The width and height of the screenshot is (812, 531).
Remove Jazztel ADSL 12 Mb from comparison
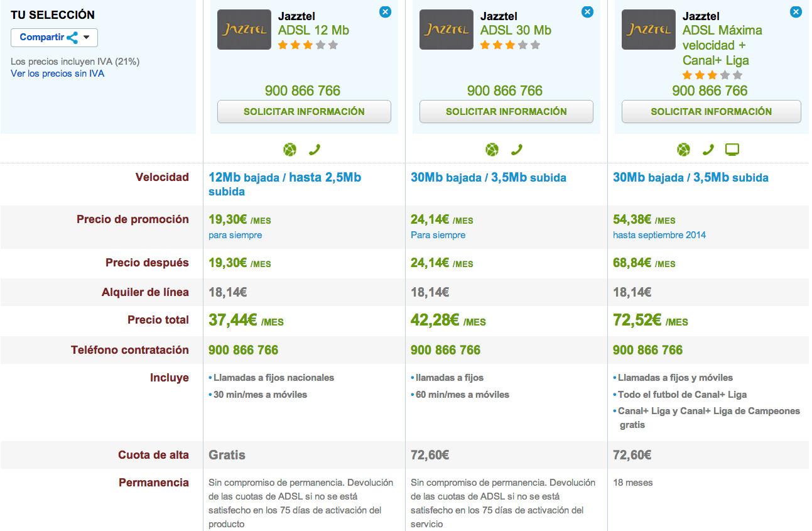[385, 12]
